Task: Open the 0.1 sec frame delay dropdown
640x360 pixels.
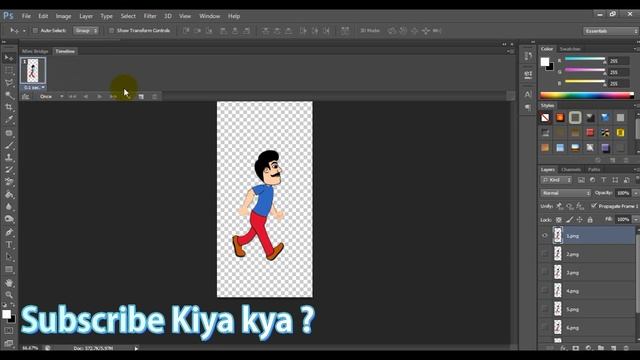Action: pos(34,87)
